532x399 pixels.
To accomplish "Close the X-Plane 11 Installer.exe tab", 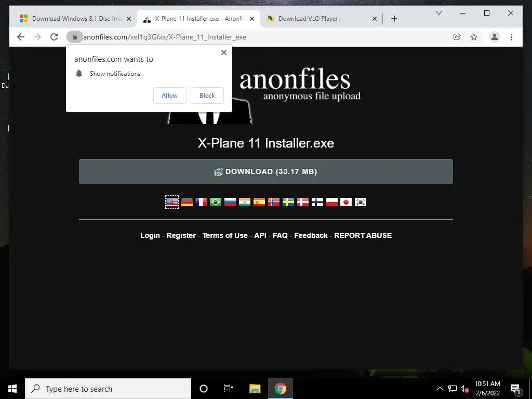I will (x=252, y=19).
